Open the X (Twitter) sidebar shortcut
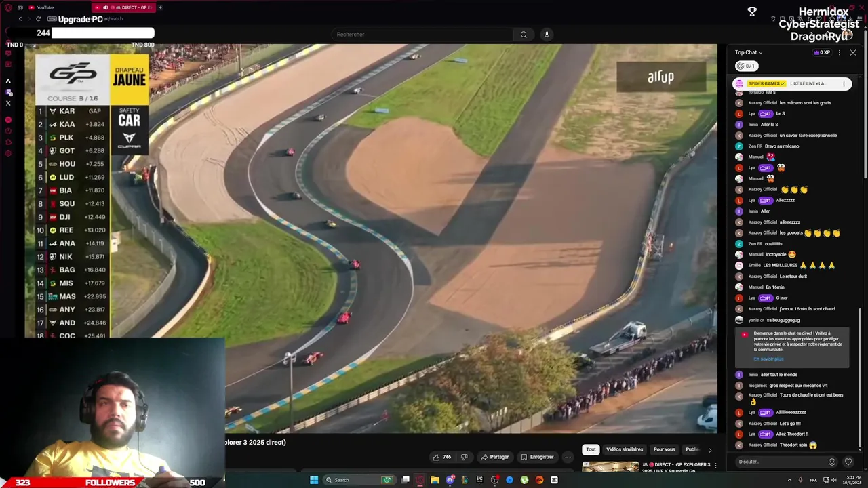The width and height of the screenshot is (868, 488). click(8, 103)
